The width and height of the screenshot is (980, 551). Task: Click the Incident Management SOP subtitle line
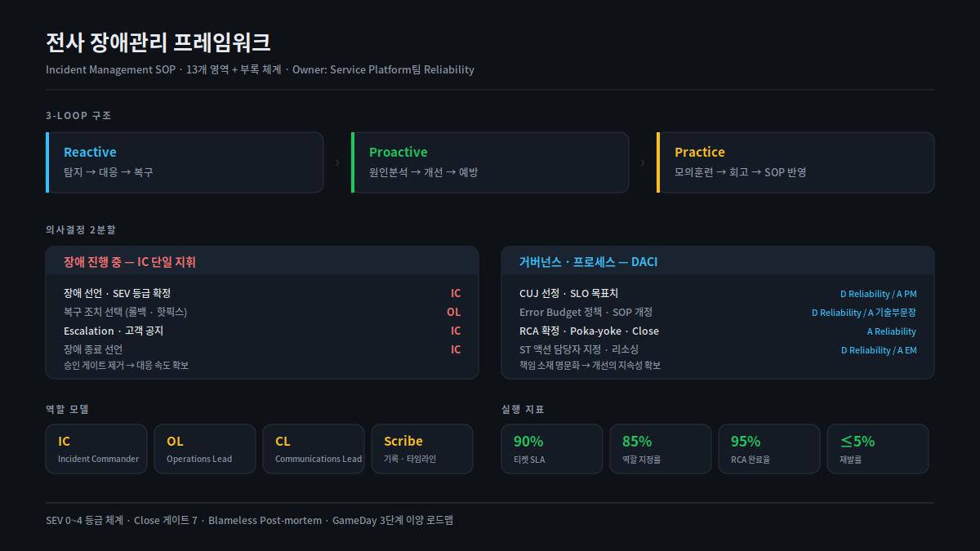point(260,69)
